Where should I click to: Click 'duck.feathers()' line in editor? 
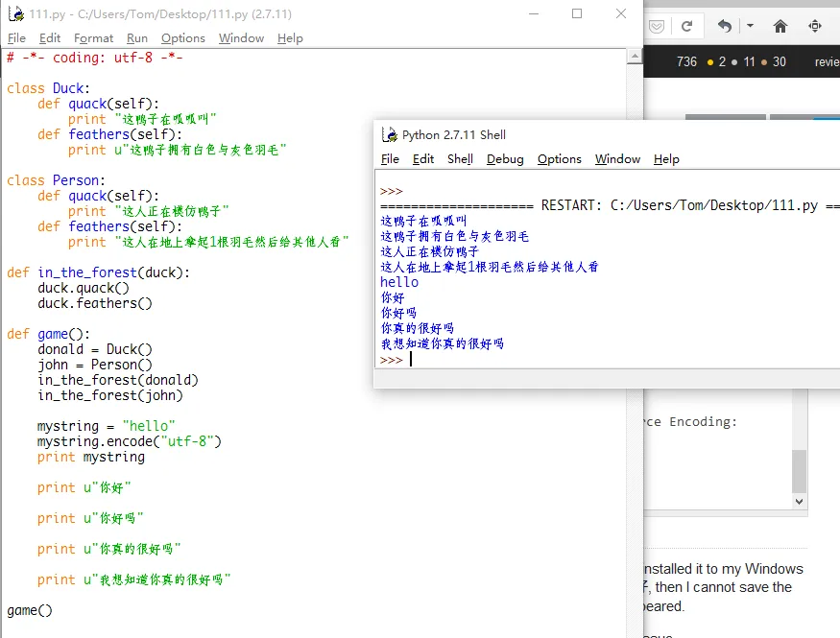pos(95,303)
